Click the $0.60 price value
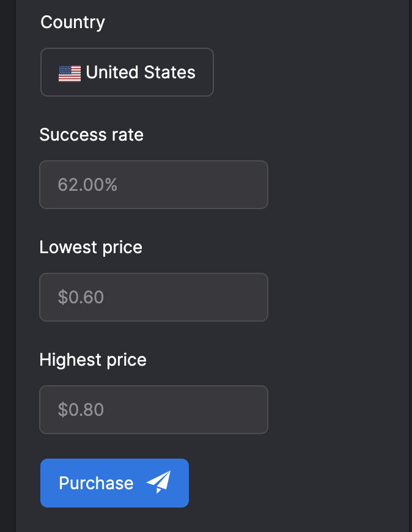 click(x=81, y=297)
